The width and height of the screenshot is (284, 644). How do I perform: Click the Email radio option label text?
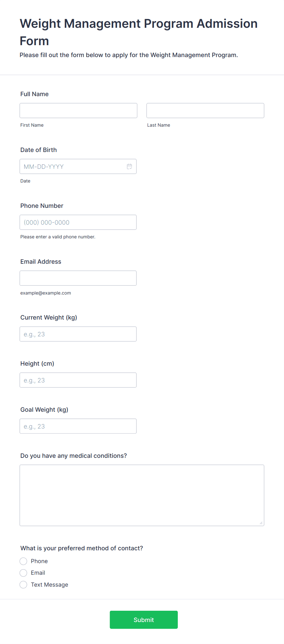tap(38, 573)
